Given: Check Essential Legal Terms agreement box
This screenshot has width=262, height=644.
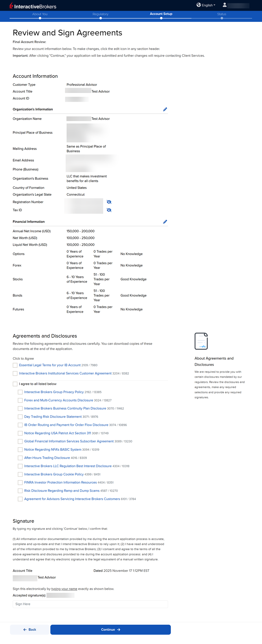Looking at the screenshot, I should pyautogui.click(x=15, y=365).
